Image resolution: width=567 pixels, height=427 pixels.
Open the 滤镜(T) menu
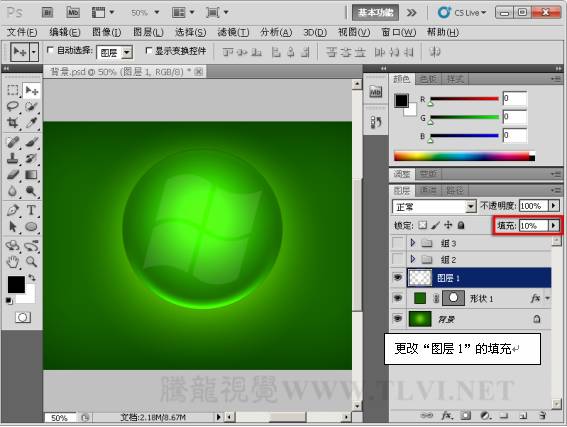coord(233,32)
